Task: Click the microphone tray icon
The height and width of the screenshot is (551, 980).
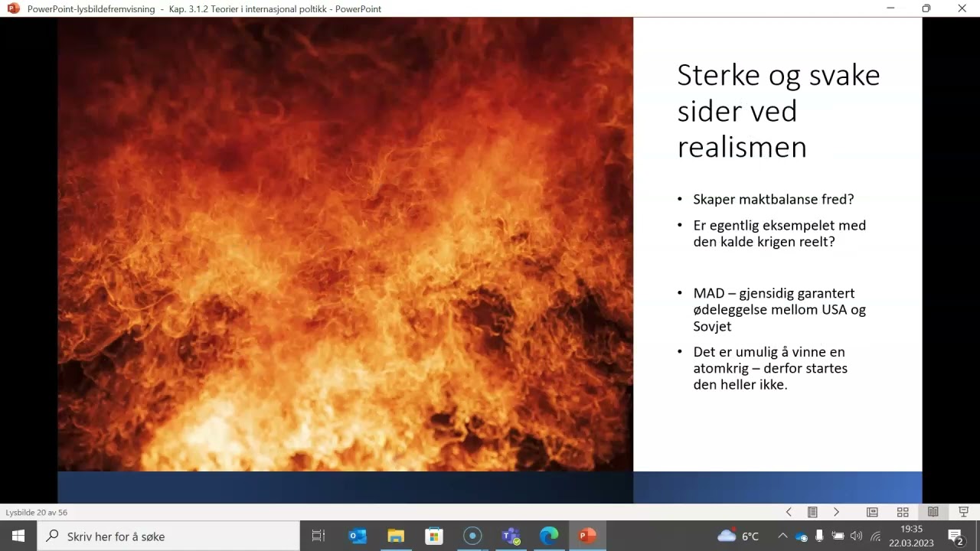Action: click(x=819, y=536)
